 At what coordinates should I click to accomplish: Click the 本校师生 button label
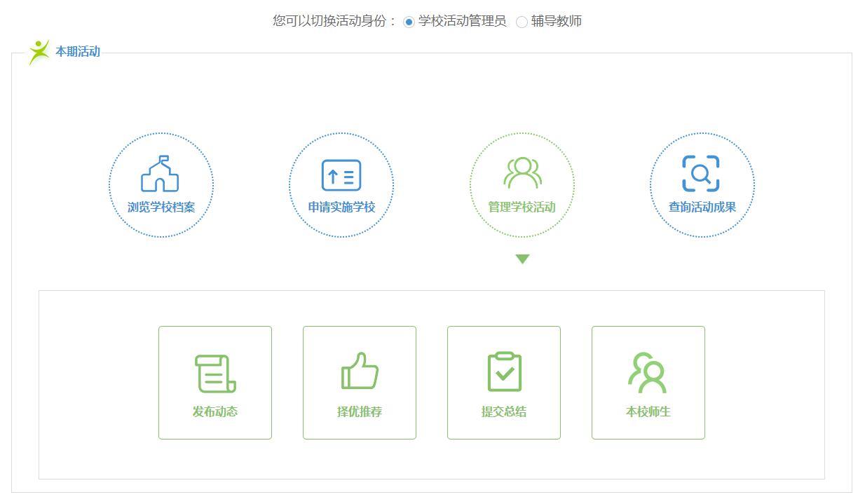(x=648, y=412)
